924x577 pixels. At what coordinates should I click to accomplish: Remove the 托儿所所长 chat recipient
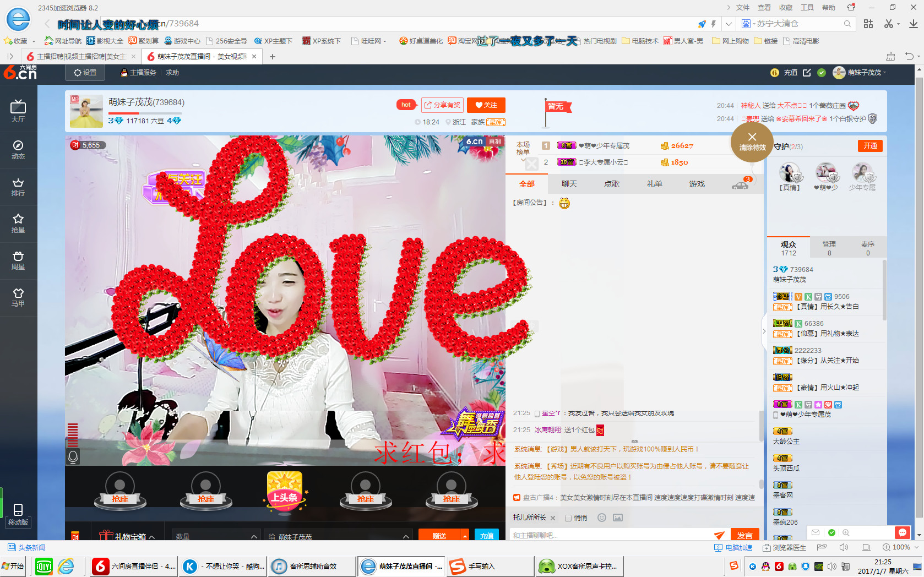(553, 518)
